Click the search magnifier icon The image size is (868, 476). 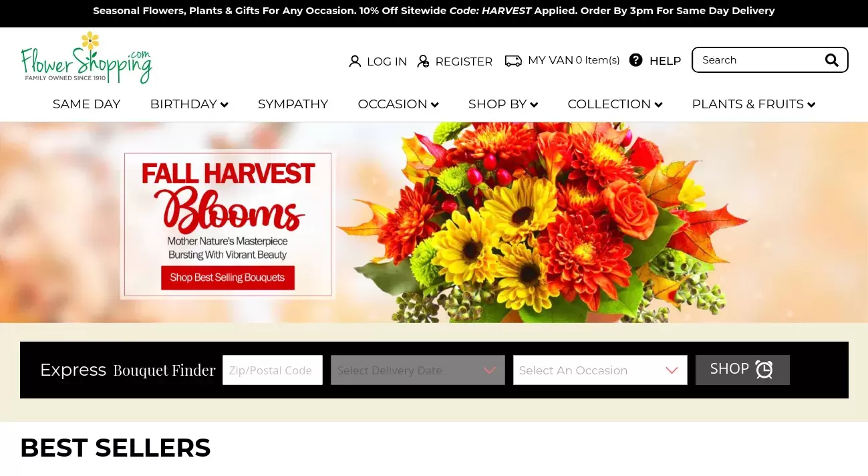pos(832,60)
